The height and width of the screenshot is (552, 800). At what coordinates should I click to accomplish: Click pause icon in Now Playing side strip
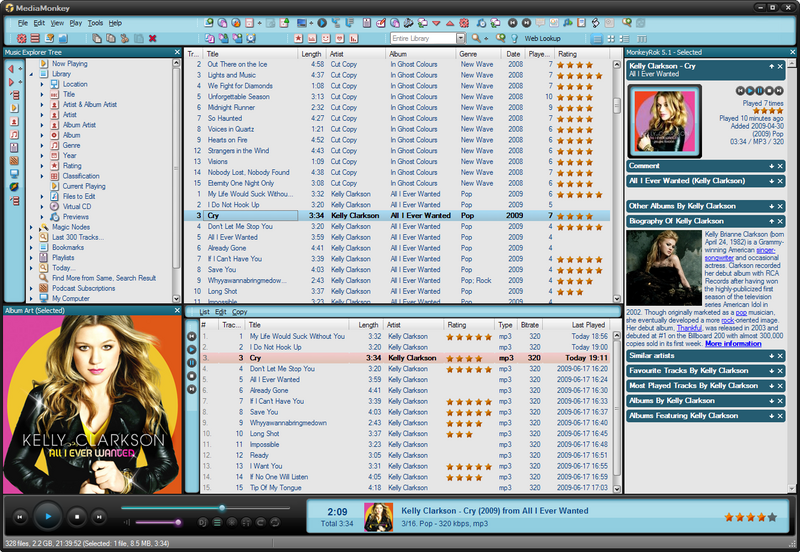(x=191, y=363)
